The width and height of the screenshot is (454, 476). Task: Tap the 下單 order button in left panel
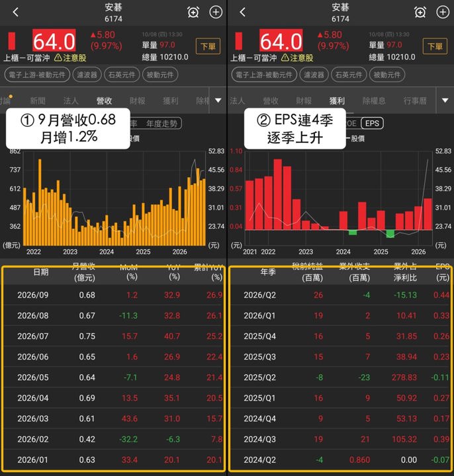click(208, 46)
